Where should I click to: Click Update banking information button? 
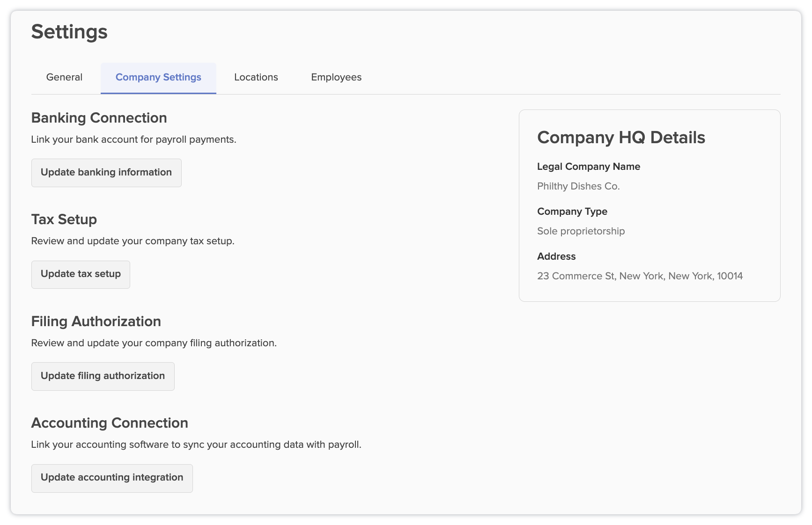(x=106, y=173)
